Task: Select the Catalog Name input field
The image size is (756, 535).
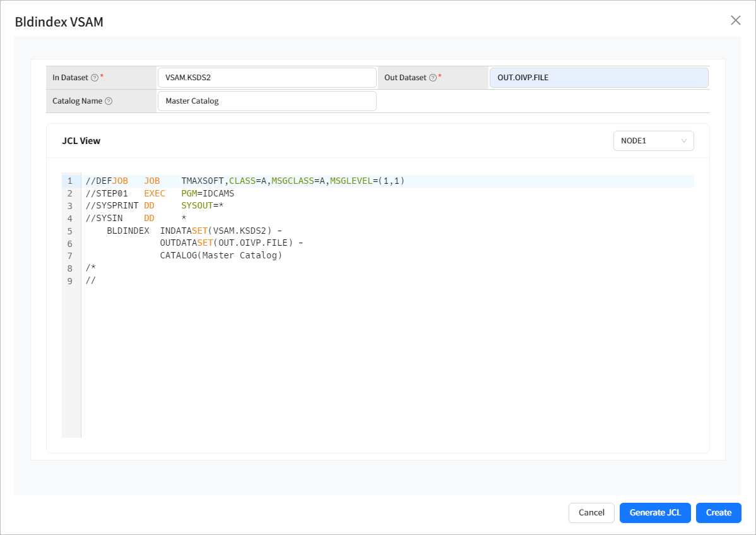Action: tap(266, 101)
